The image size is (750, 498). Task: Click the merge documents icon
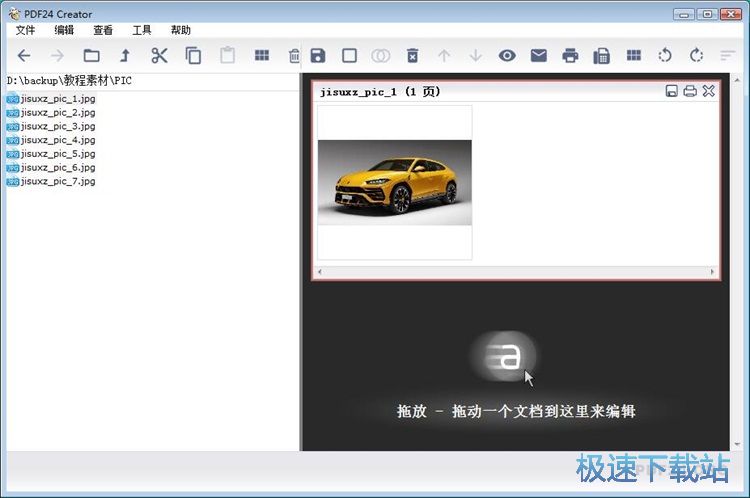[381, 56]
